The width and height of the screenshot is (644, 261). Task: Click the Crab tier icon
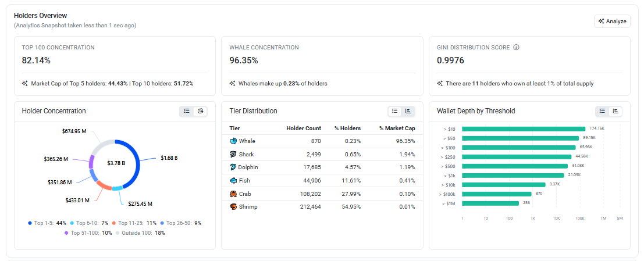[233, 194]
